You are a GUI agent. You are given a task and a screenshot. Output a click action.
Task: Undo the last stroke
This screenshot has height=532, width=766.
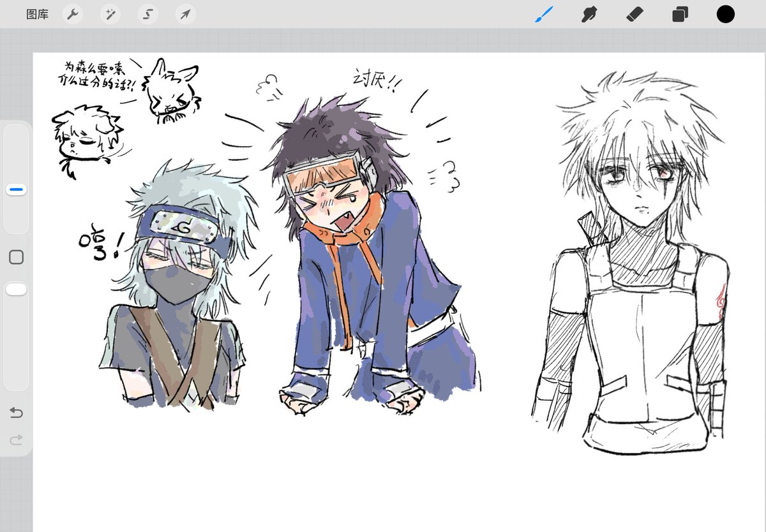click(17, 413)
